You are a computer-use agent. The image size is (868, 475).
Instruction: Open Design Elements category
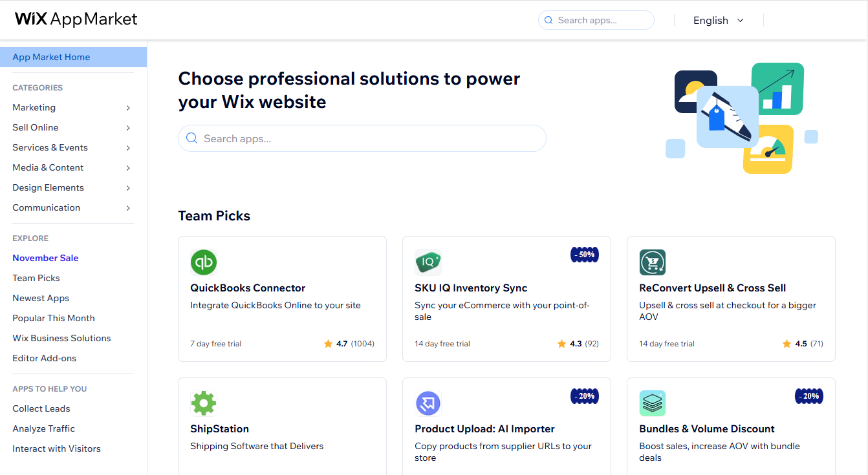click(x=48, y=187)
